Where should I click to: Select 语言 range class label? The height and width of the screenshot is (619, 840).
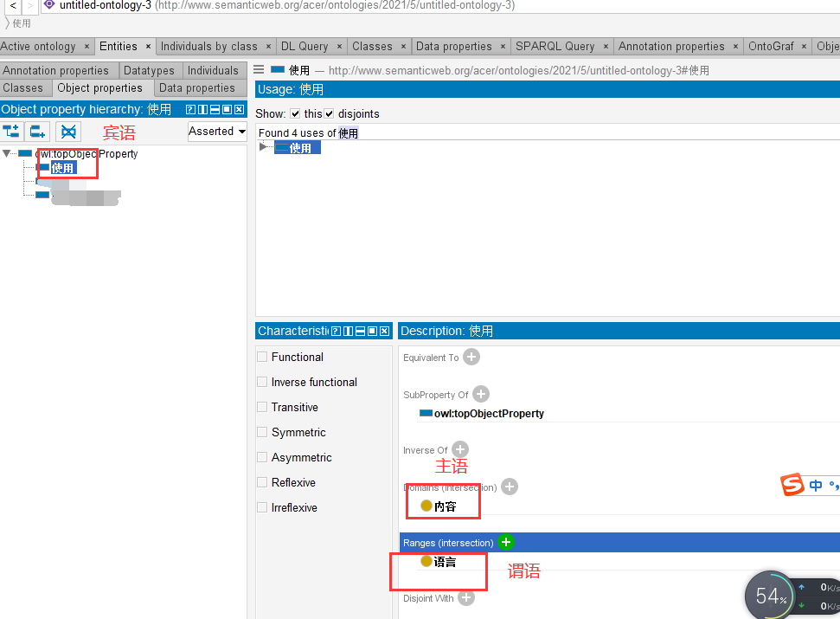tap(446, 562)
